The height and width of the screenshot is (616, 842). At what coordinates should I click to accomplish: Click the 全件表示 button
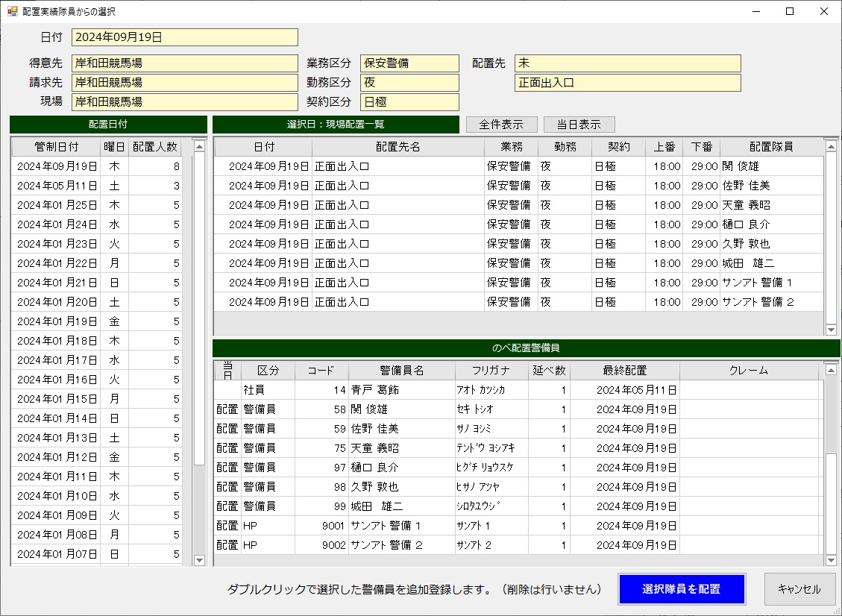pyautogui.click(x=502, y=125)
